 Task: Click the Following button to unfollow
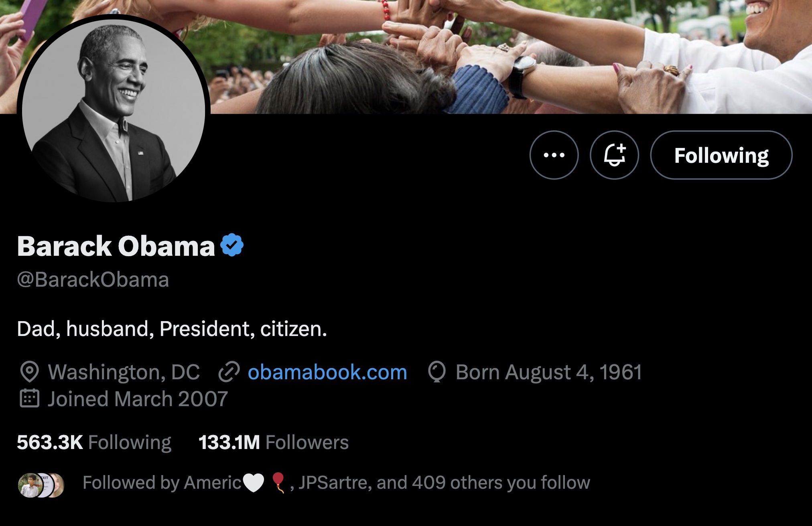[x=721, y=155]
